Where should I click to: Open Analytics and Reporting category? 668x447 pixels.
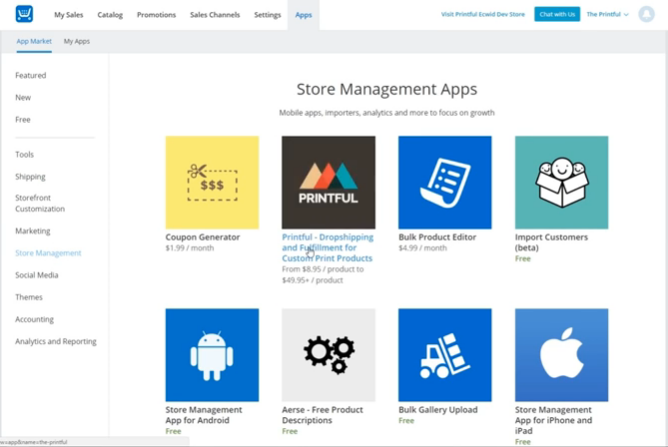tap(56, 341)
